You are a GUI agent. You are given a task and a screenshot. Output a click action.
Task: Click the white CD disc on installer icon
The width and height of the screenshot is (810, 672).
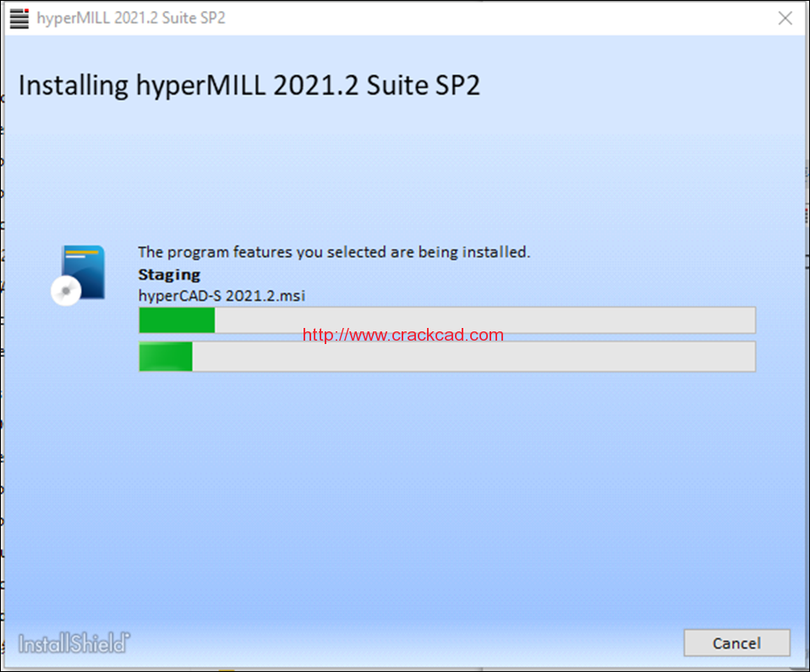pyautogui.click(x=66, y=291)
